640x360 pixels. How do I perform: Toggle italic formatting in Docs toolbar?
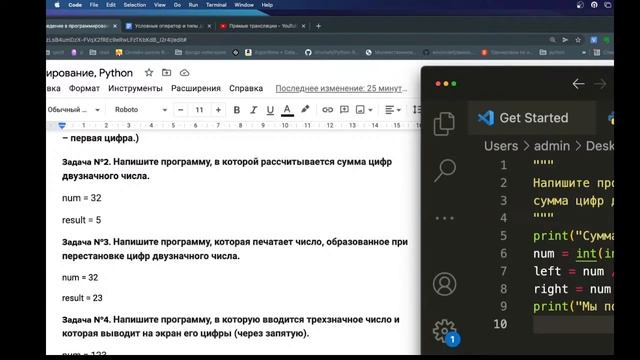[x=253, y=110]
